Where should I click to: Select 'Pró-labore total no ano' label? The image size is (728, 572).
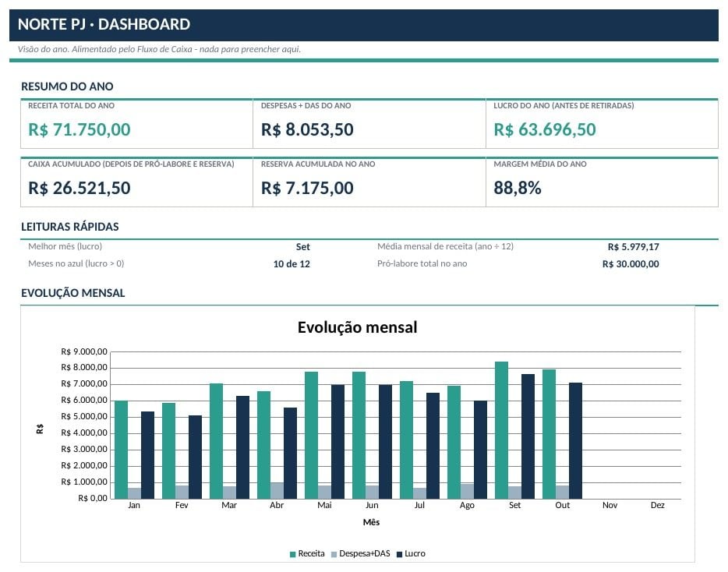(x=422, y=263)
